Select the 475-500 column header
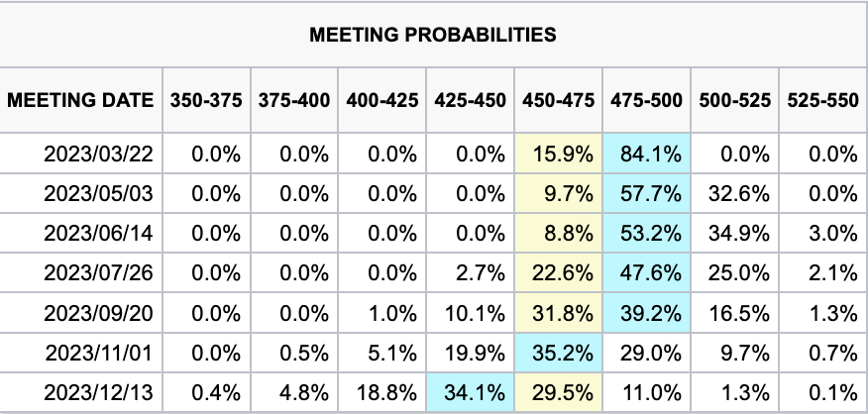This screenshot has height=414, width=868. pyautogui.click(x=645, y=100)
